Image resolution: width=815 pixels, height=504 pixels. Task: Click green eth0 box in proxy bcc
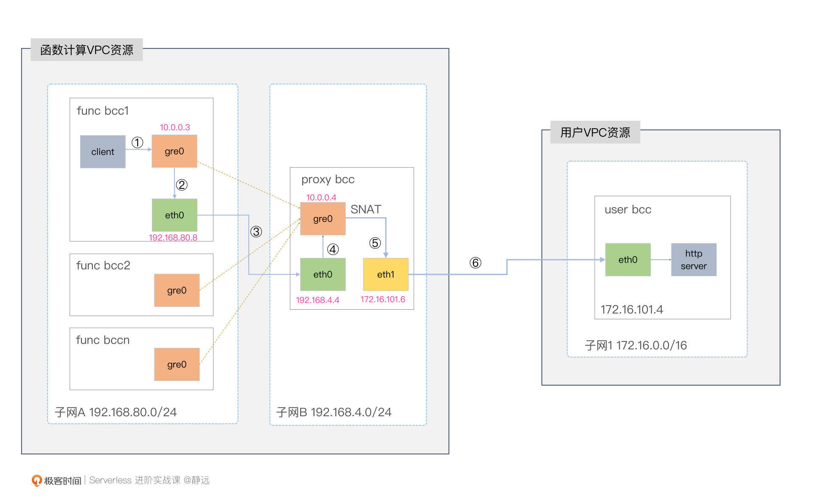[323, 274]
